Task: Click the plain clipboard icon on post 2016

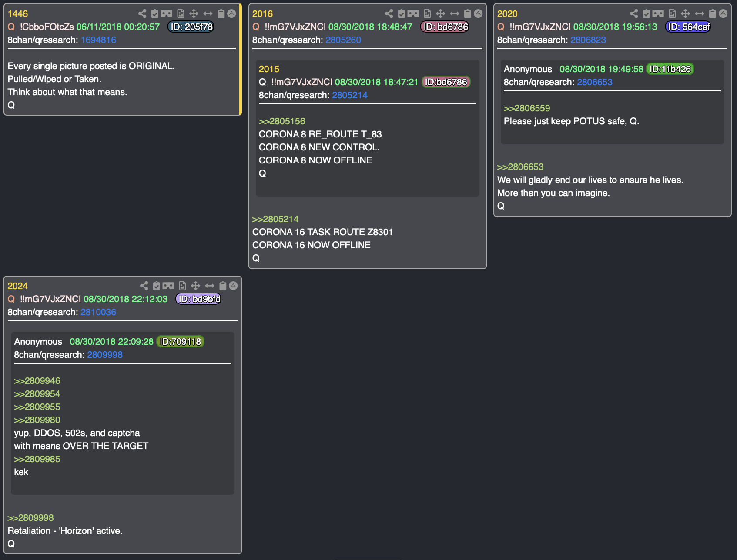Action: (x=468, y=13)
